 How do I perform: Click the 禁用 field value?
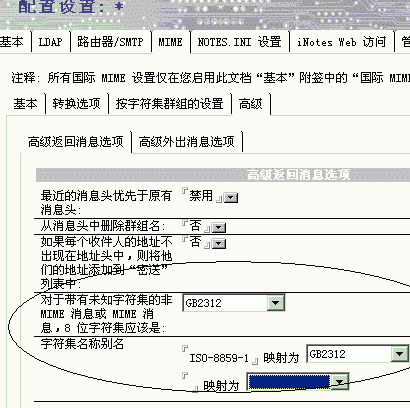click(201, 196)
